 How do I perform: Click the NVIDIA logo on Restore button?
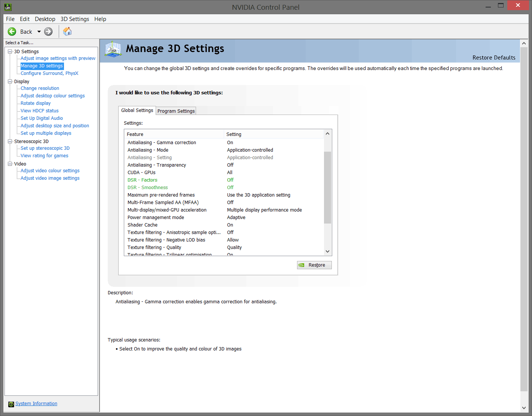point(302,265)
